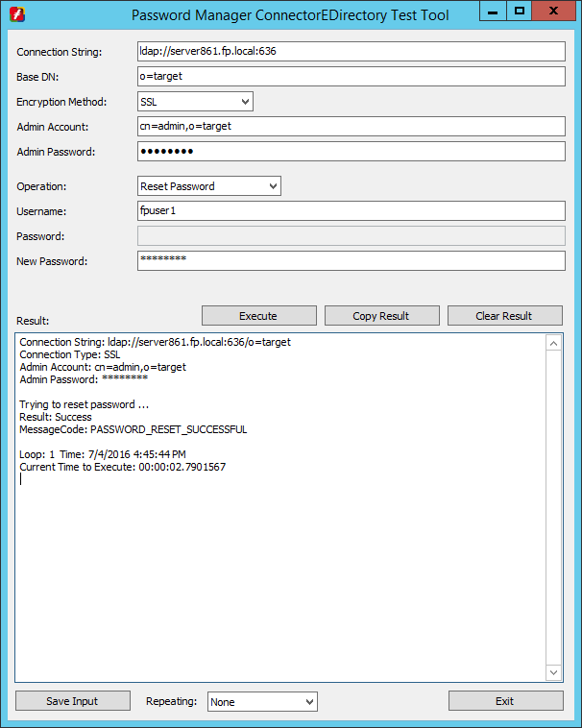Click 'Current Time to Execute' result line

123,467
